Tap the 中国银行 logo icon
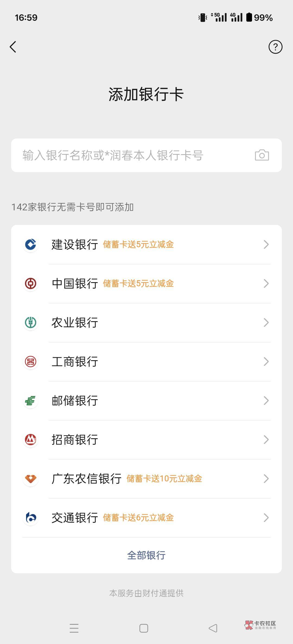This screenshot has height=644, width=293. pyautogui.click(x=31, y=284)
